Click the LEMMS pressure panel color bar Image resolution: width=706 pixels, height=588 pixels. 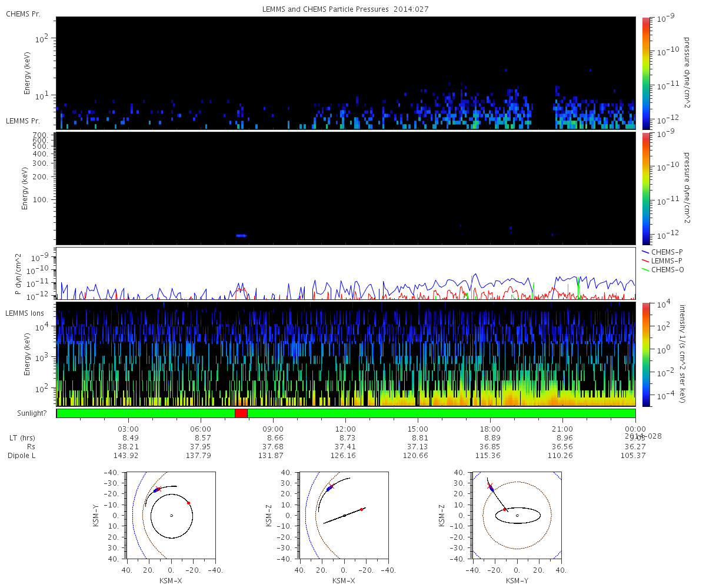(645, 188)
